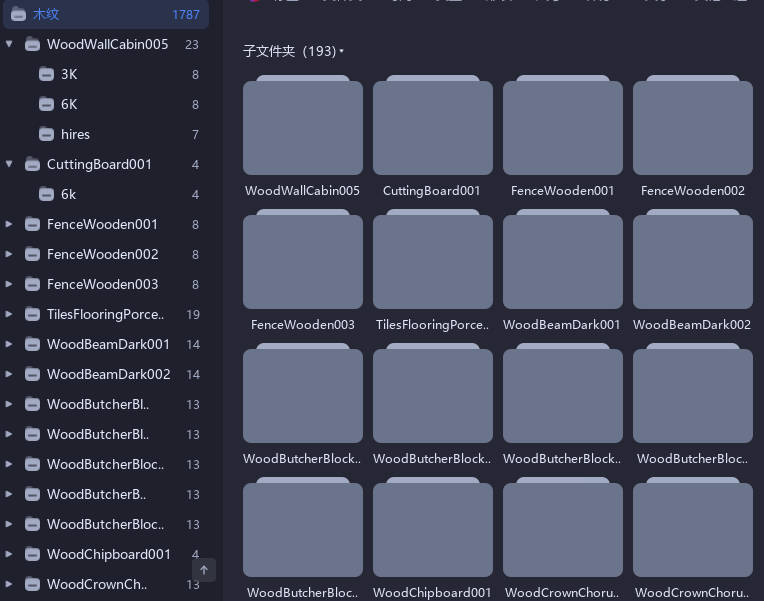Click the count 7 on the hires row
The height and width of the screenshot is (601, 764).
[195, 135]
